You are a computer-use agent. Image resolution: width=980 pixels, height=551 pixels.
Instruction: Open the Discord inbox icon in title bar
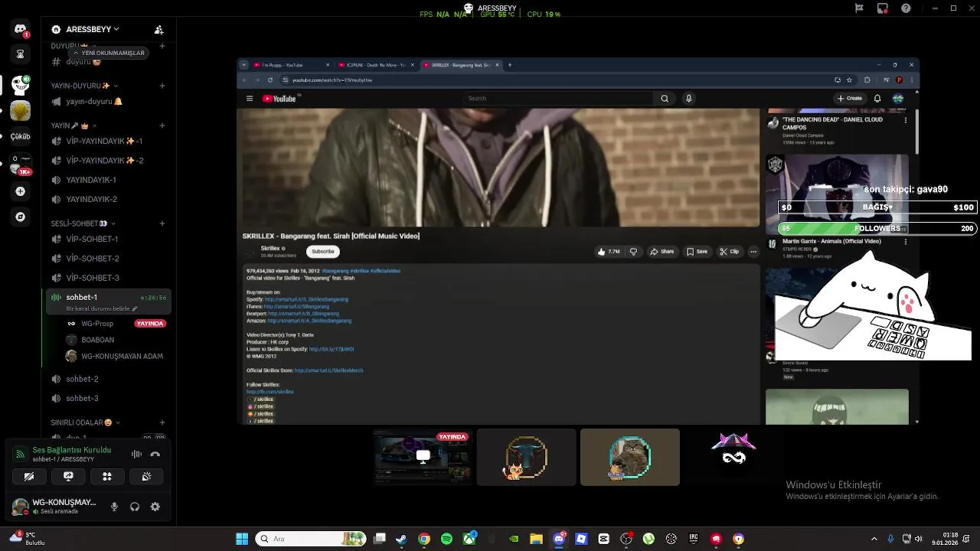coord(883,8)
